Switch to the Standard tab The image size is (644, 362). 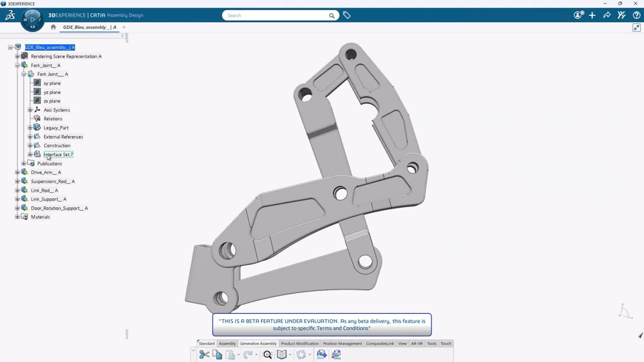pos(207,343)
